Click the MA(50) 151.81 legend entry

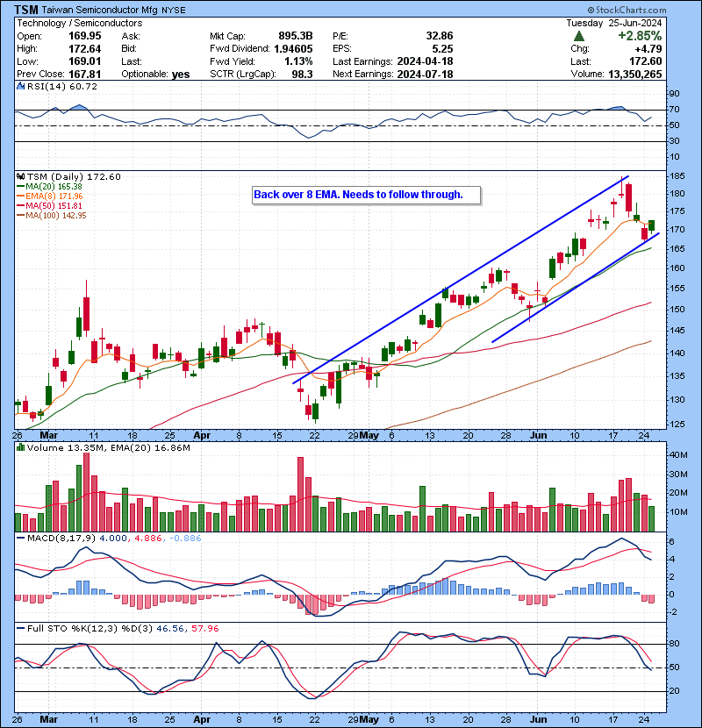[54, 205]
